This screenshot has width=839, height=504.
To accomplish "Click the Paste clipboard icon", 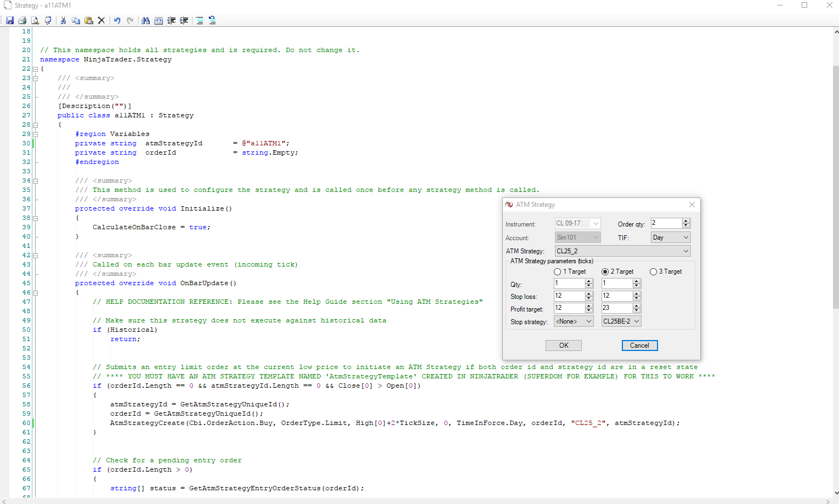I will click(x=88, y=20).
